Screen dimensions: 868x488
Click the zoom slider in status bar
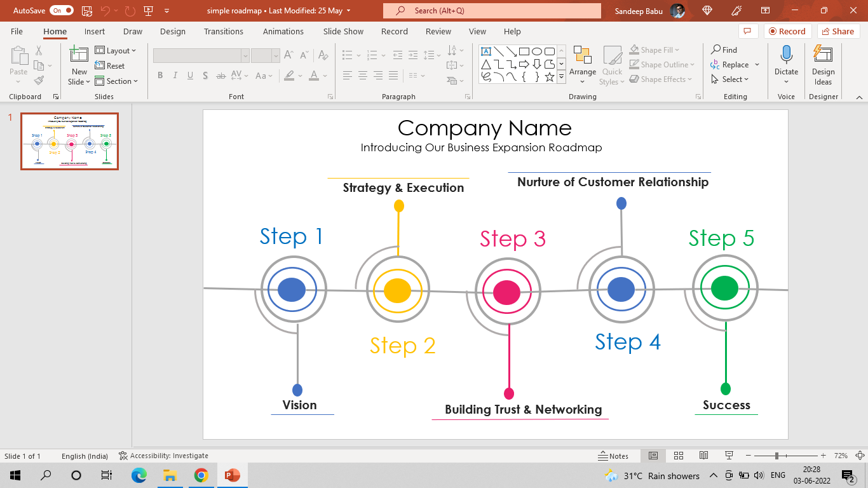(776, 456)
